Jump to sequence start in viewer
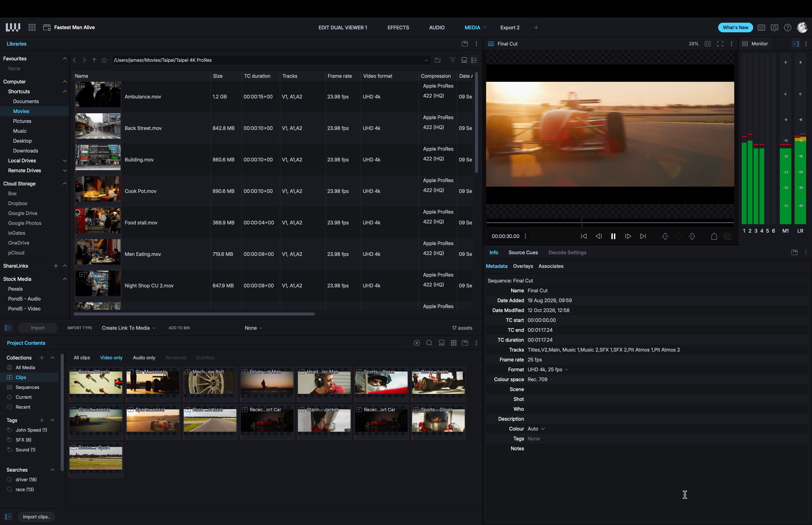 [584, 236]
